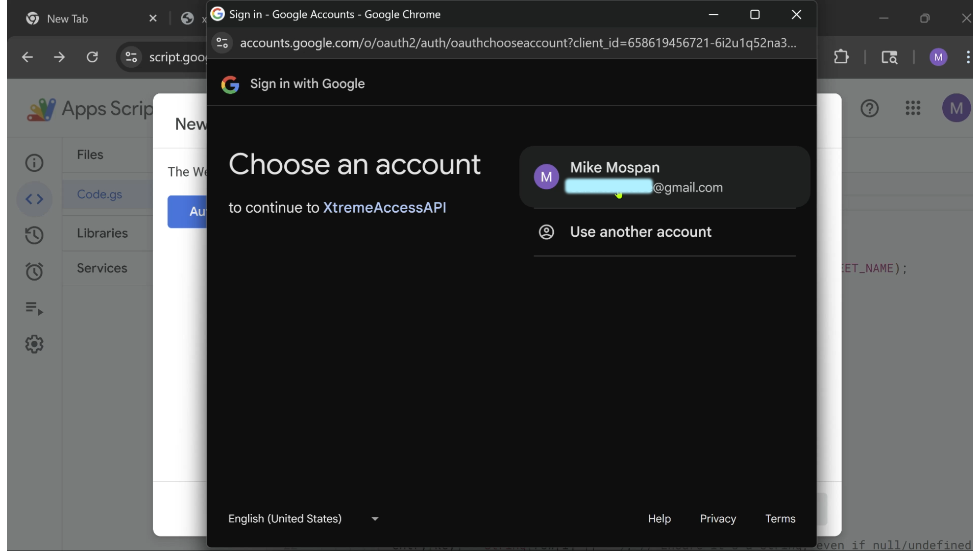Open Executions icon in Apps Script sidebar
The image size is (980, 551).
coord(34,308)
